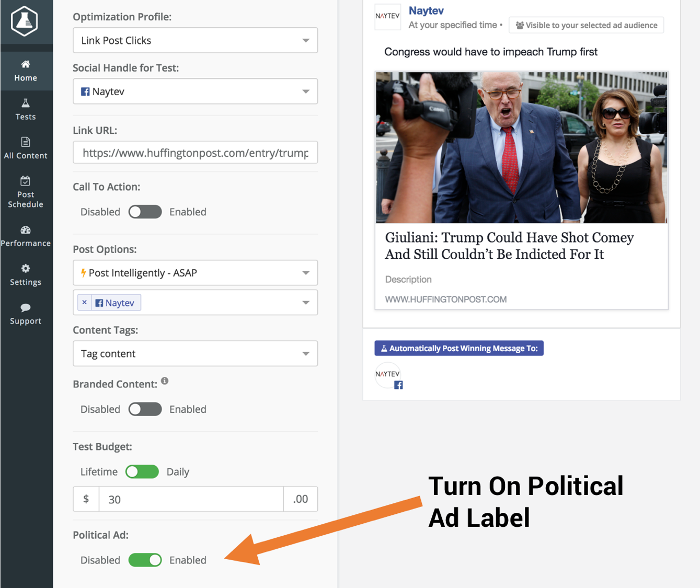
Task: Remove the Naytev tag with x
Action: (x=85, y=303)
